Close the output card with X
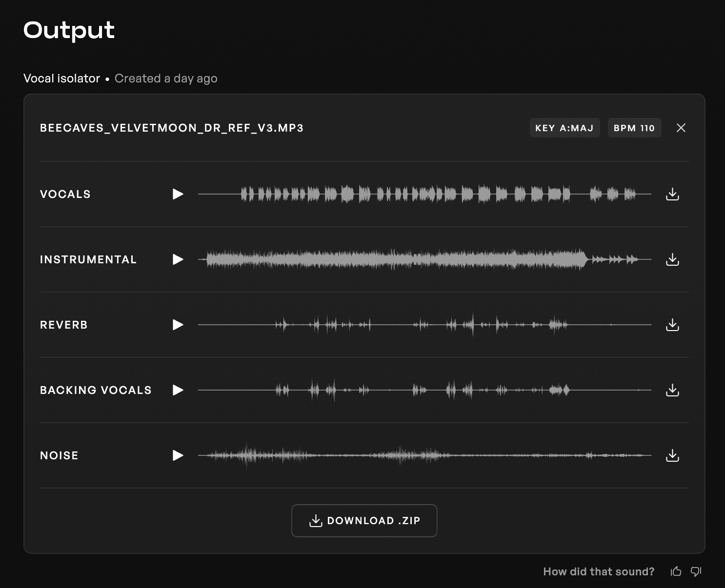 (x=681, y=128)
